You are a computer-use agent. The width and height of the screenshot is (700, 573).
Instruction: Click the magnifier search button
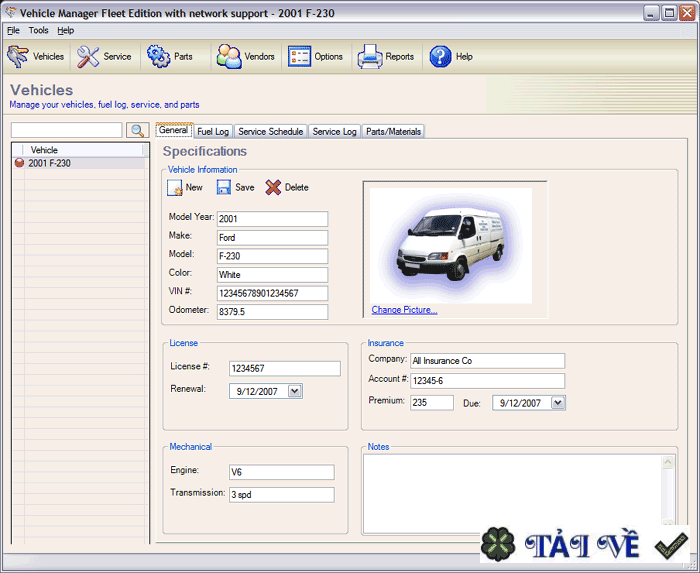[138, 130]
